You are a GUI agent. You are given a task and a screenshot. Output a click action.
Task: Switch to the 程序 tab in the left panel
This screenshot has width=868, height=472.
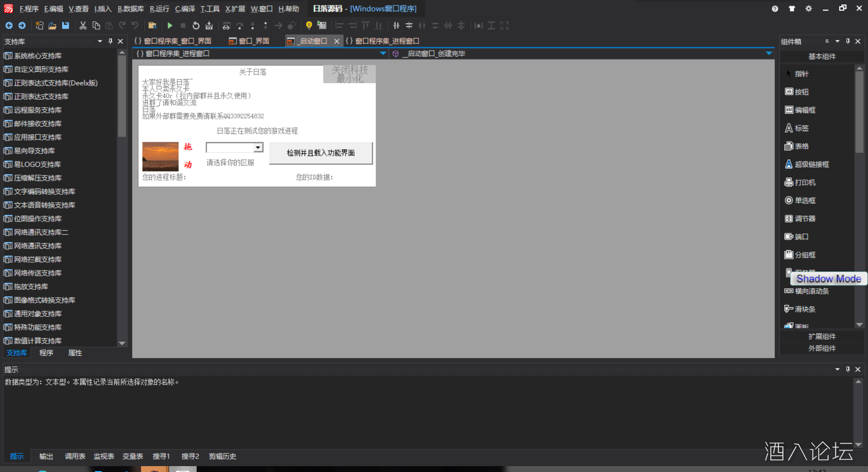click(46, 353)
